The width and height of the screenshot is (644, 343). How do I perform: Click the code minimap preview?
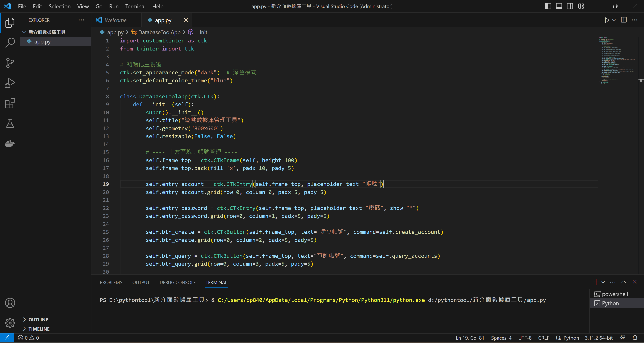coord(617,60)
